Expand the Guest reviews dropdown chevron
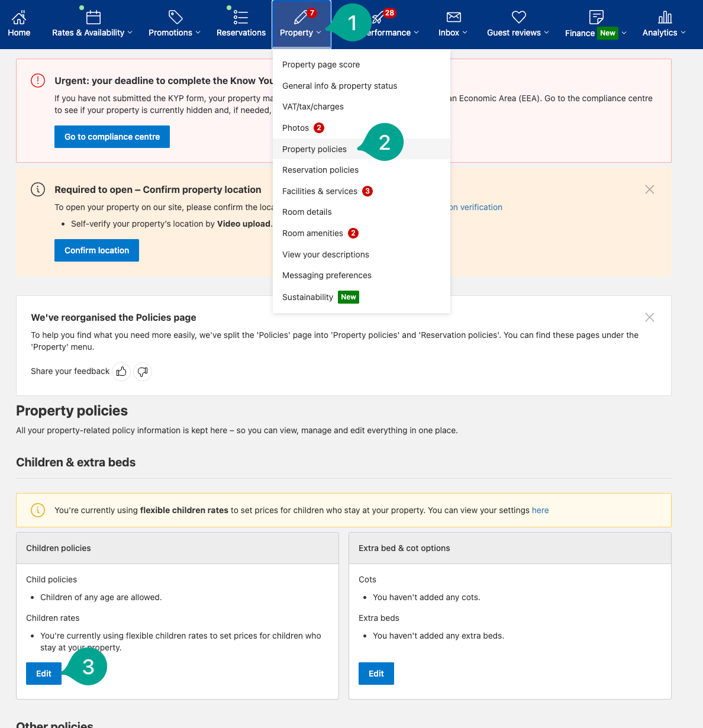Image resolution: width=703 pixels, height=728 pixels. (x=547, y=33)
